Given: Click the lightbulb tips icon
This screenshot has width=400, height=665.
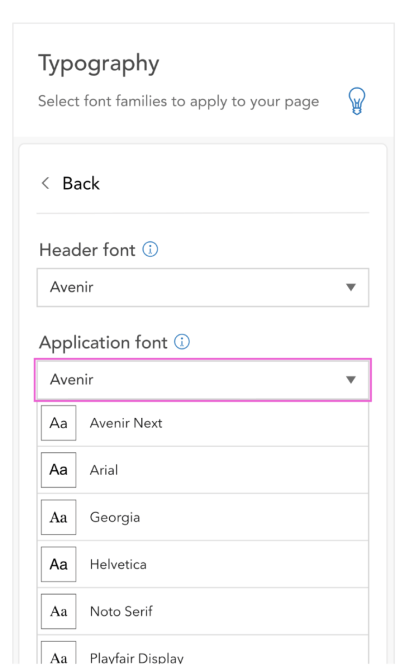Looking at the screenshot, I should click(357, 101).
